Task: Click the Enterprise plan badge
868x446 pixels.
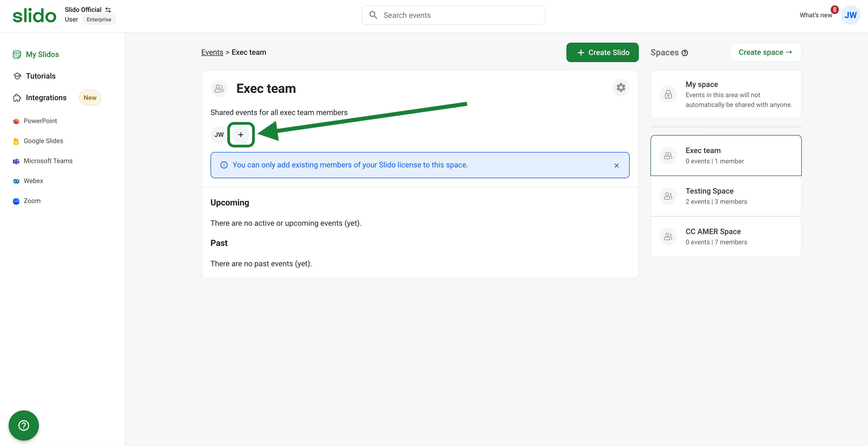Action: (x=99, y=19)
